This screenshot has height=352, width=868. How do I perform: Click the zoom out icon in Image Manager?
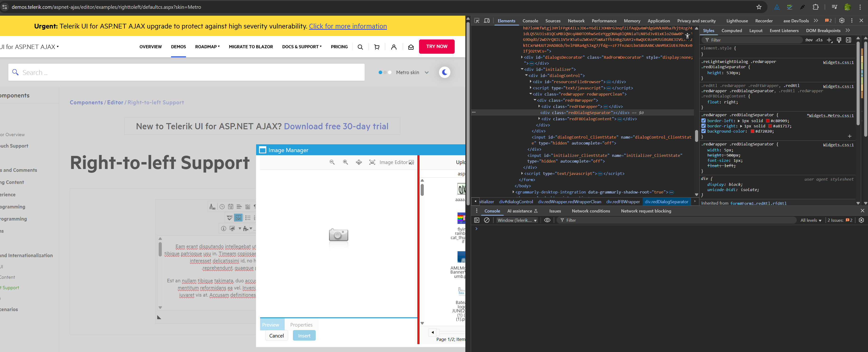pos(332,162)
